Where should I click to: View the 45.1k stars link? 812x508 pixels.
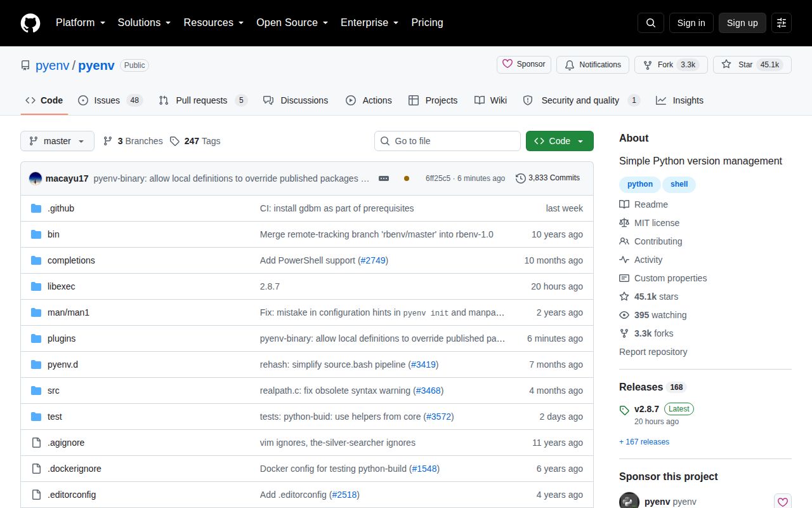click(x=648, y=297)
